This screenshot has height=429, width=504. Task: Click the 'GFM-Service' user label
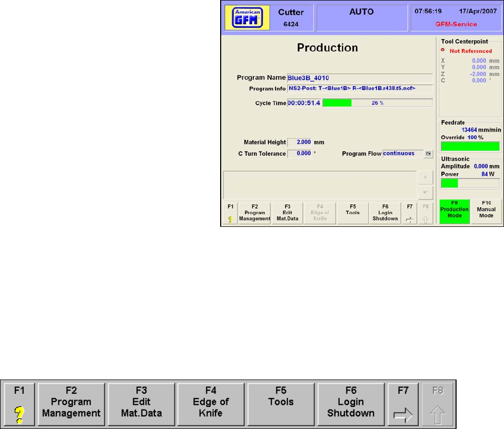point(456,24)
